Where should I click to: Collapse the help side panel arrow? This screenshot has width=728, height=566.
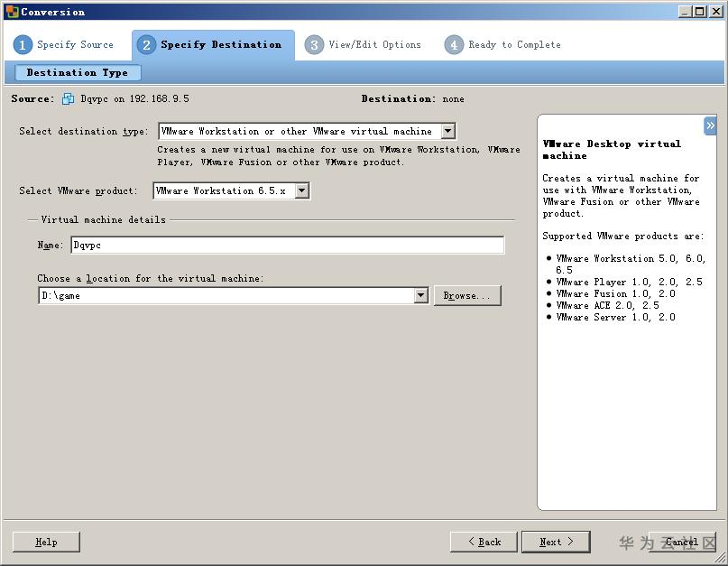pyautogui.click(x=710, y=125)
